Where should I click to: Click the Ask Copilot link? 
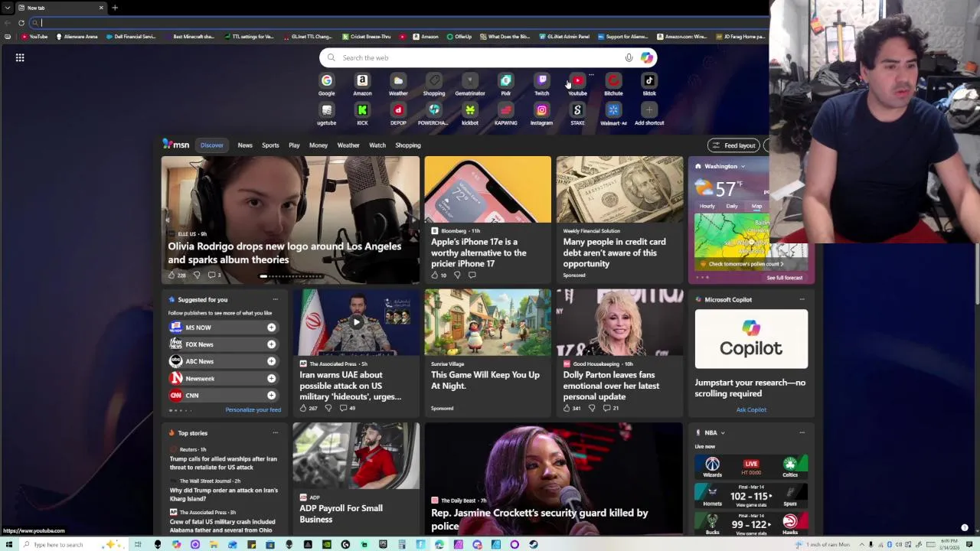tap(751, 410)
